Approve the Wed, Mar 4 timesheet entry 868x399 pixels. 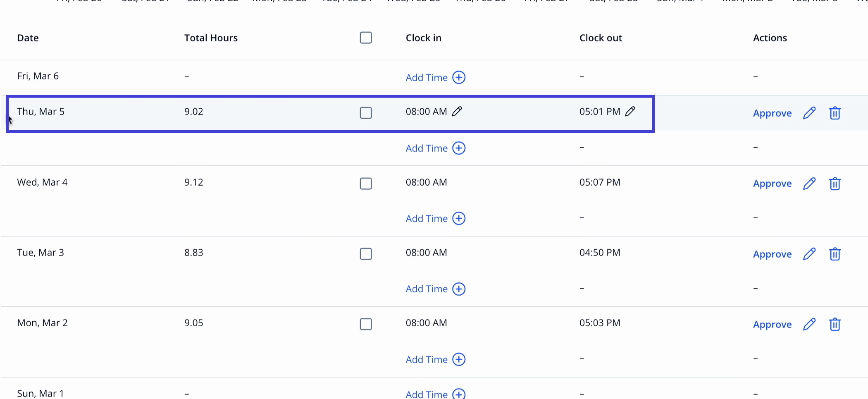[772, 184]
